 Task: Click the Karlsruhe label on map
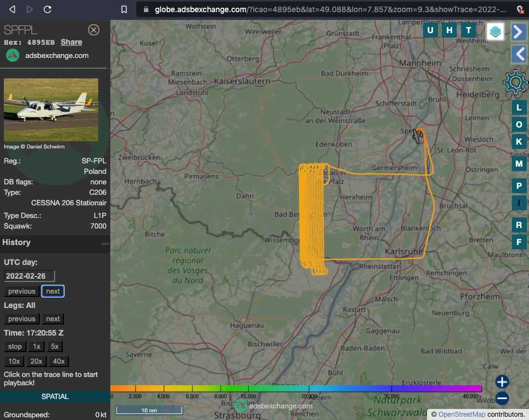click(x=404, y=252)
